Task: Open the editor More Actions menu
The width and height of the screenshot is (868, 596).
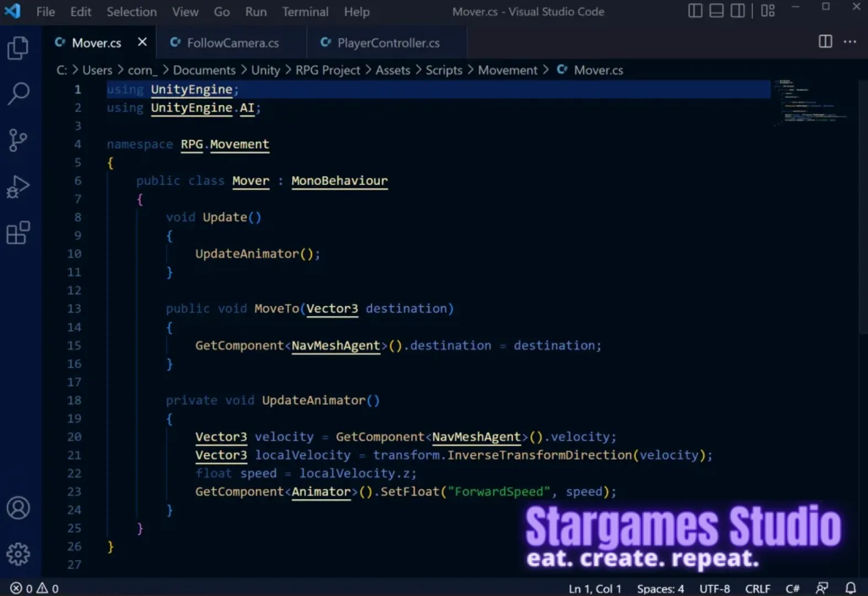Action: [850, 41]
